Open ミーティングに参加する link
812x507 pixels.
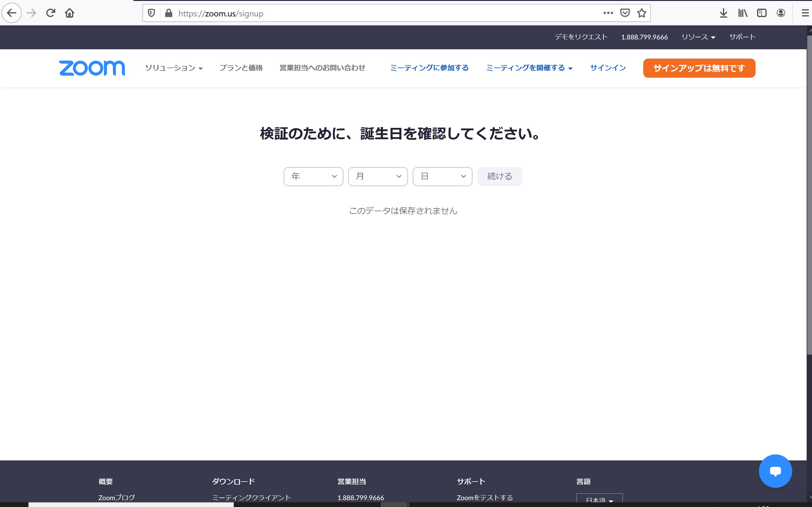coord(429,68)
